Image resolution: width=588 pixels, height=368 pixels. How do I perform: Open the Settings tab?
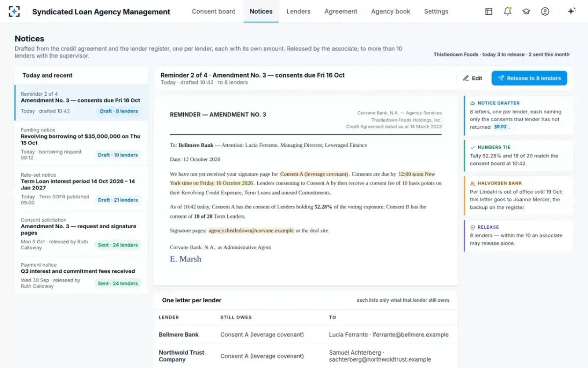436,11
